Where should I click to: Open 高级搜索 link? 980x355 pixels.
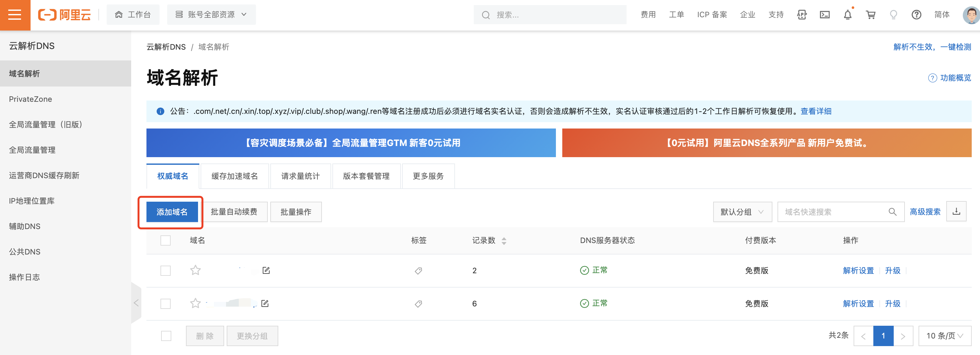pyautogui.click(x=925, y=212)
